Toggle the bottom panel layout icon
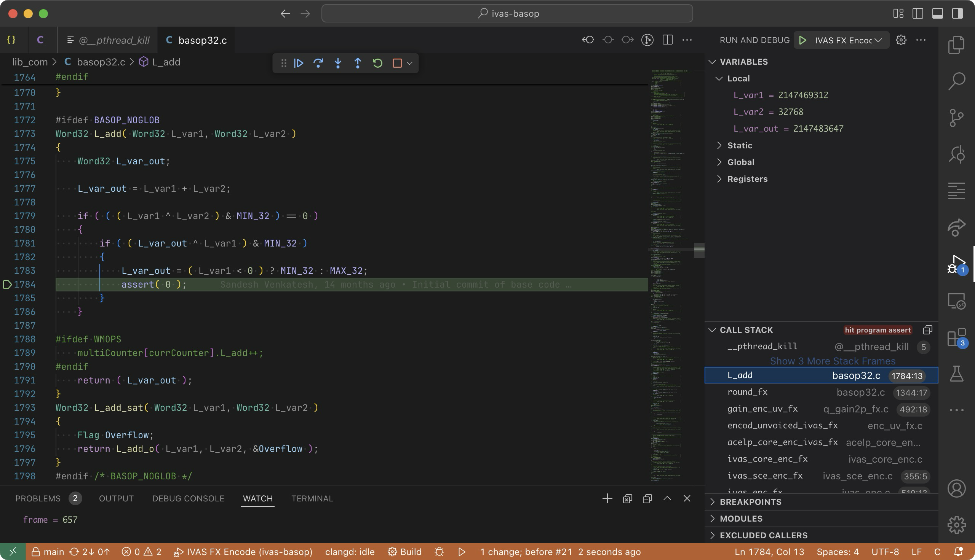 click(x=937, y=13)
